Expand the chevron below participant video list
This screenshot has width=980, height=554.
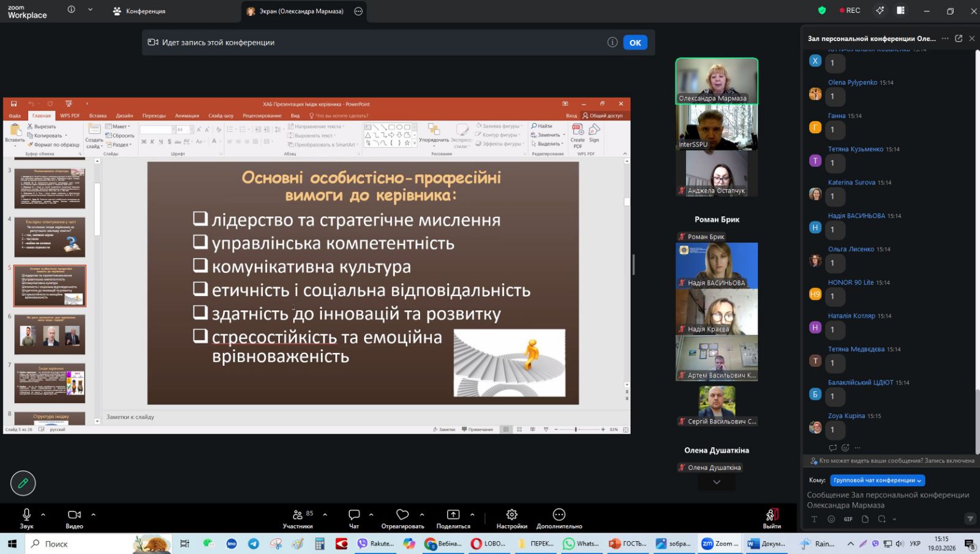coord(717,482)
